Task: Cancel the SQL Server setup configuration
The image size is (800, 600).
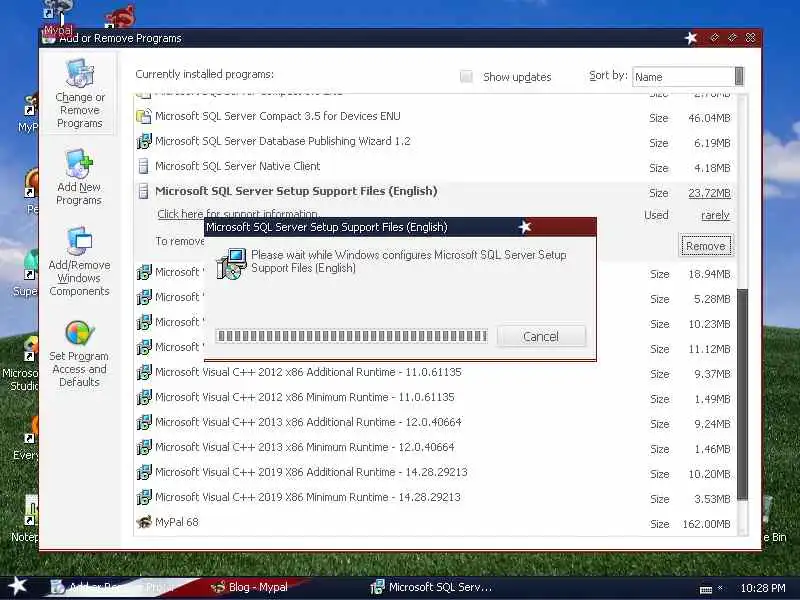Action: (541, 337)
